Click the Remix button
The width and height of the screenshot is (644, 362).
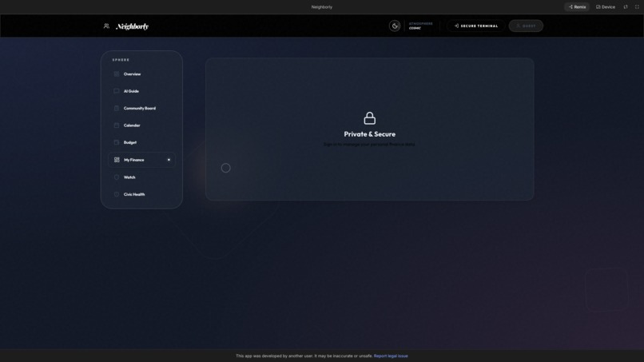pyautogui.click(x=577, y=7)
